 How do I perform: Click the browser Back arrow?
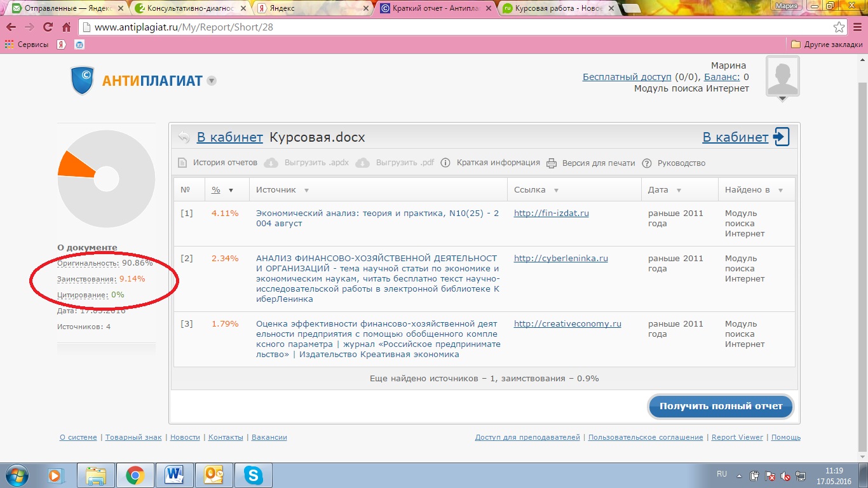tap(11, 27)
